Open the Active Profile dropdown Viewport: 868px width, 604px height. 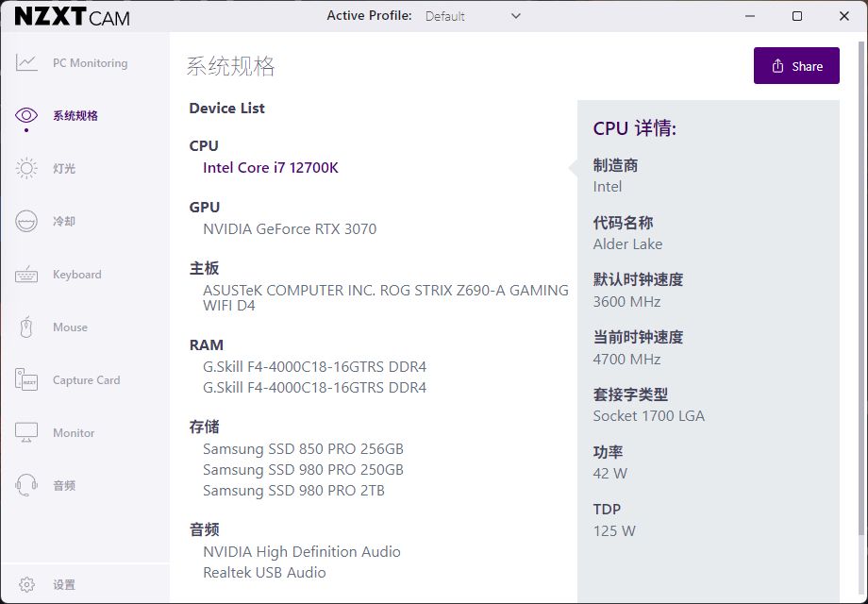pyautogui.click(x=481, y=16)
